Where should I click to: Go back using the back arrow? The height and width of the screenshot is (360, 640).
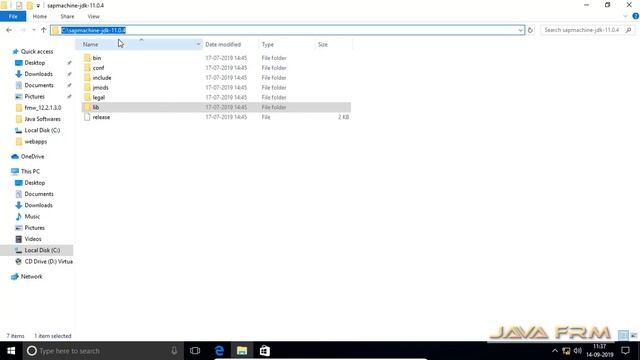pos(9,30)
